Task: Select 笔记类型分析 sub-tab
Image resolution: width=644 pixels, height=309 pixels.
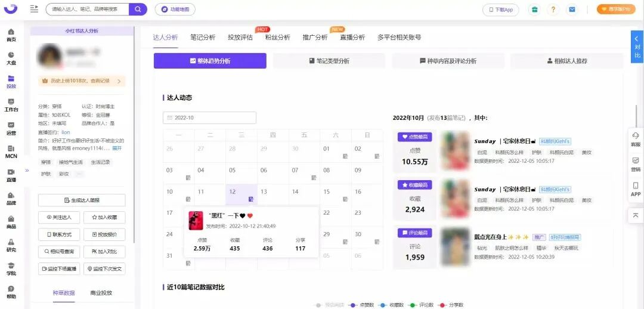Action: [329, 61]
